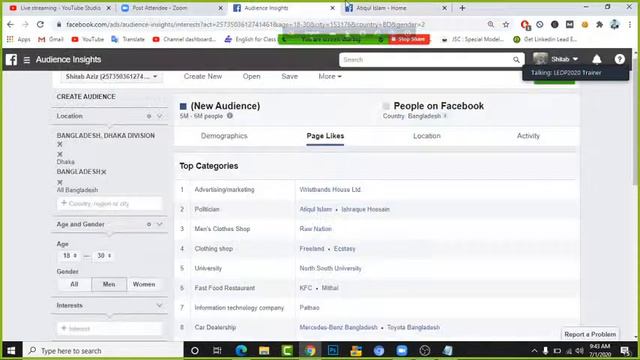Reload the page with browser refresh icon
640x360 pixels.
click(40, 24)
